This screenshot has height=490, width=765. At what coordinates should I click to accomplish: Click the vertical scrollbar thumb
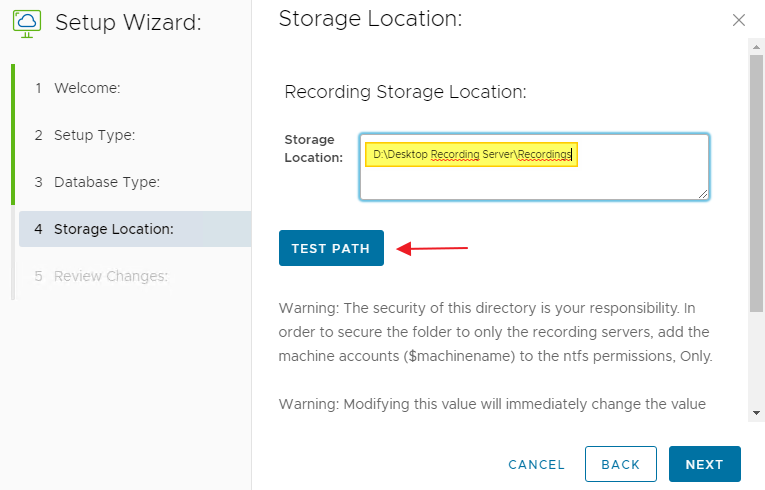[x=757, y=180]
